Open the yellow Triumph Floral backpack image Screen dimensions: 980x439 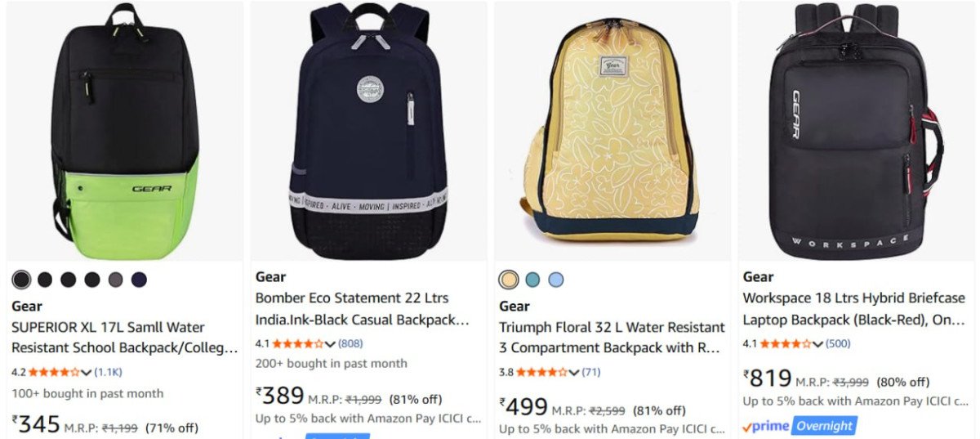613,131
